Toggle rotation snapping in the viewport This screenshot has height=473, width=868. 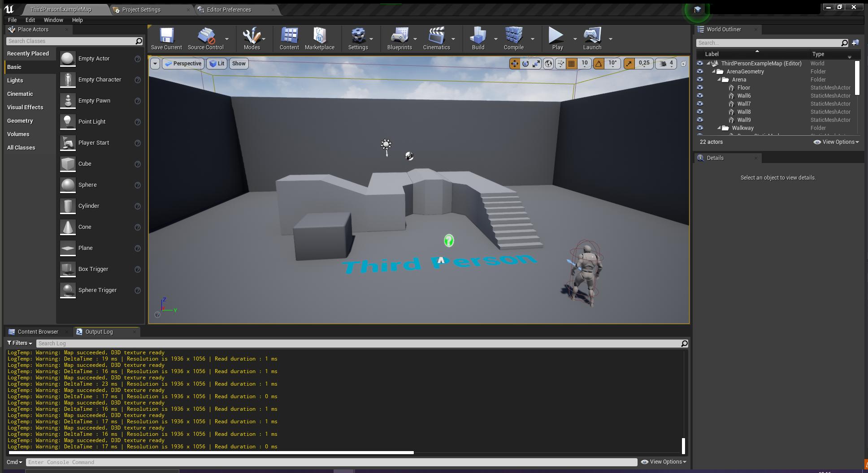[x=599, y=64]
